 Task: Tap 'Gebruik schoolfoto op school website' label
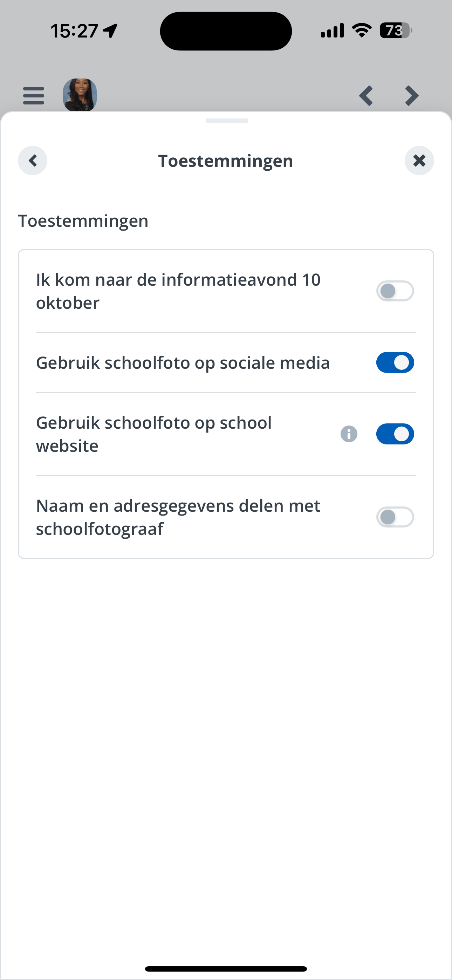[154, 434]
